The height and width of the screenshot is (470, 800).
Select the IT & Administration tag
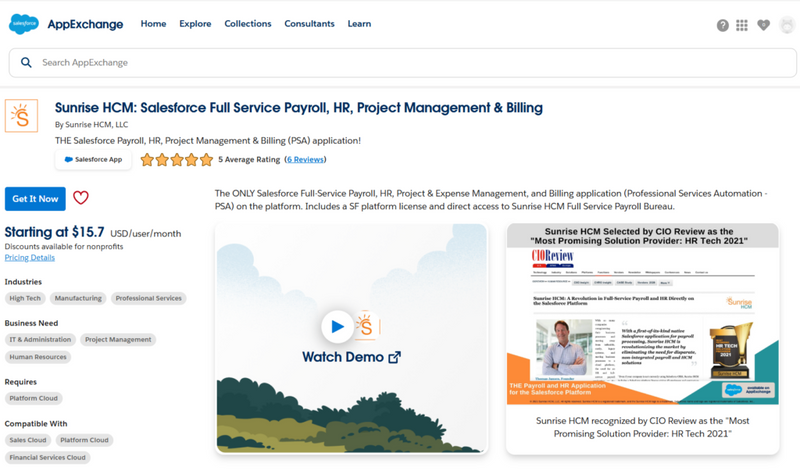point(40,339)
